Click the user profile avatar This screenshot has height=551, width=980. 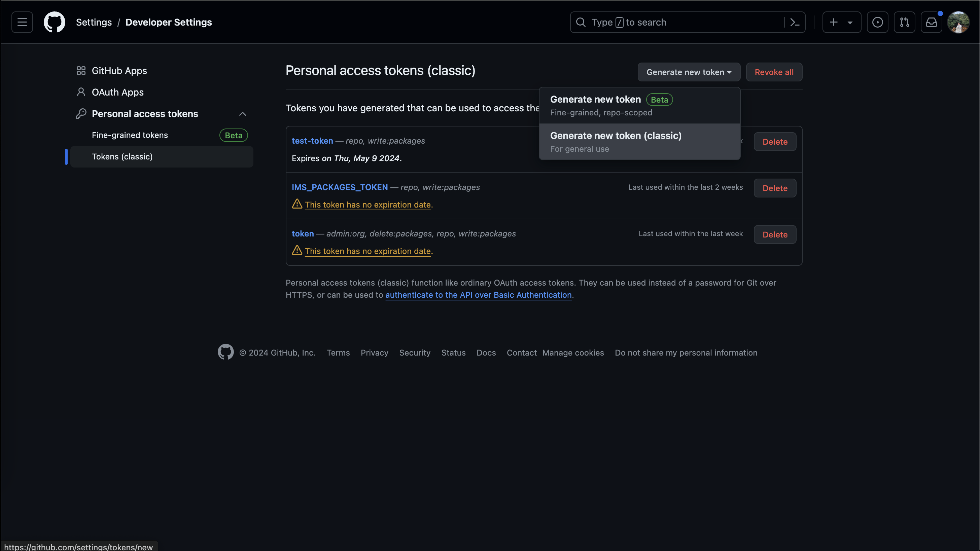coord(958,22)
